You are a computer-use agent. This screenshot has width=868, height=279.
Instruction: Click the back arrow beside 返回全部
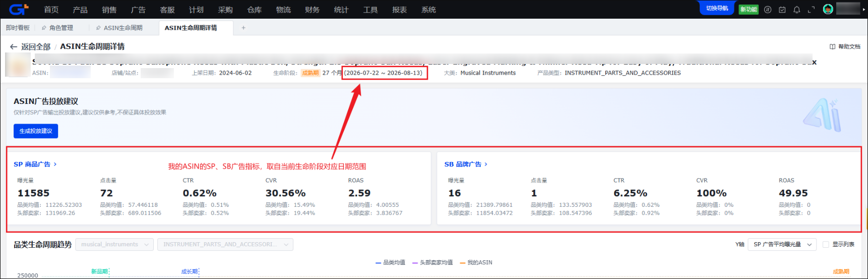[x=14, y=46]
